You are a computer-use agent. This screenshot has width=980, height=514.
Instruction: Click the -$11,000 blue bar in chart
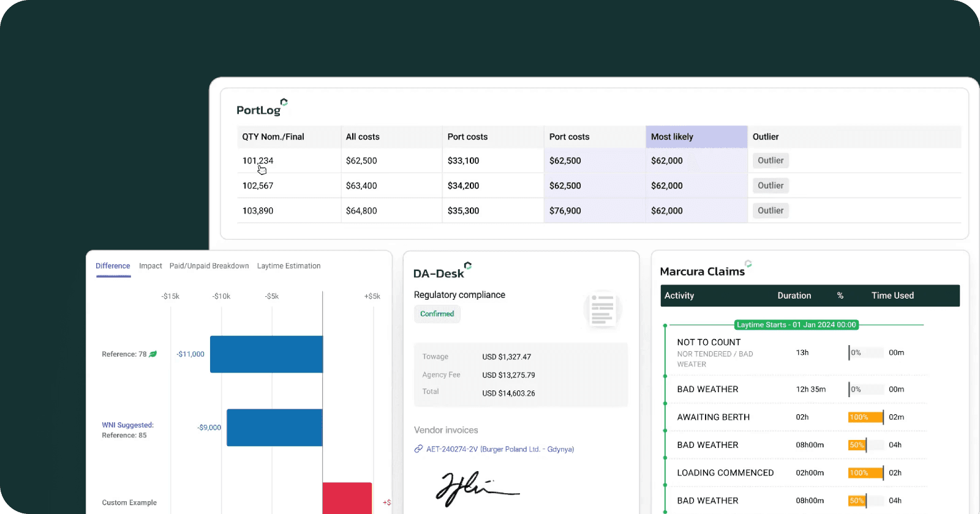click(x=266, y=354)
